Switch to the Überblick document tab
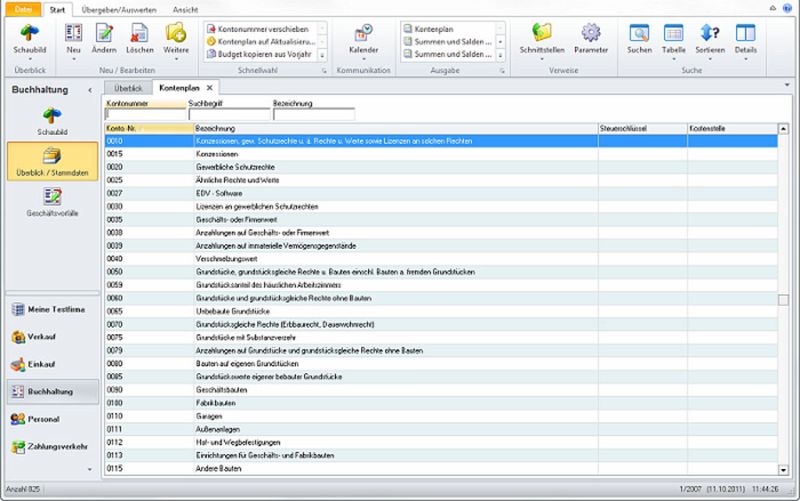 pyautogui.click(x=128, y=88)
